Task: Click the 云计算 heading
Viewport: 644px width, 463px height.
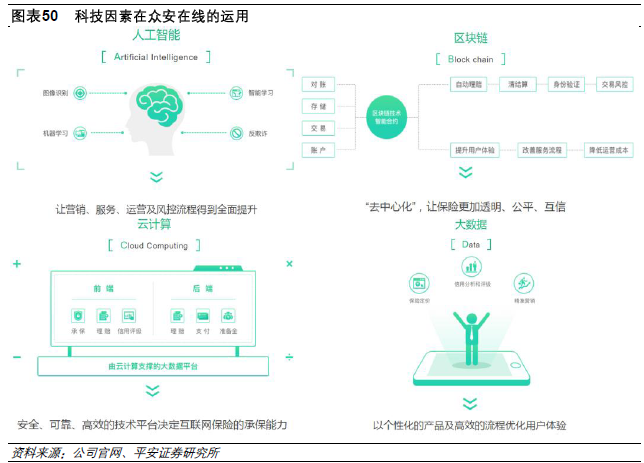Action: pyautogui.click(x=154, y=224)
